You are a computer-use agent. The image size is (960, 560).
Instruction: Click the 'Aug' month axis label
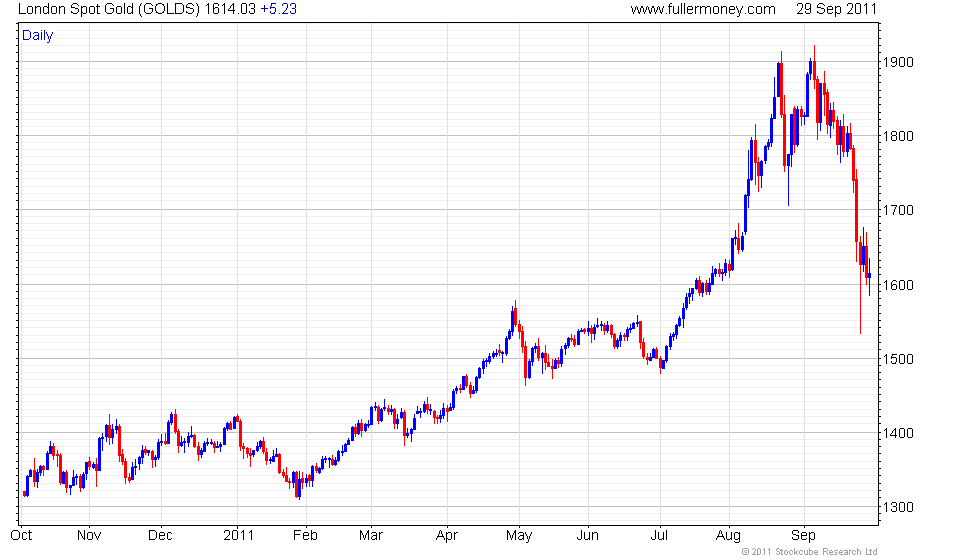tap(729, 536)
